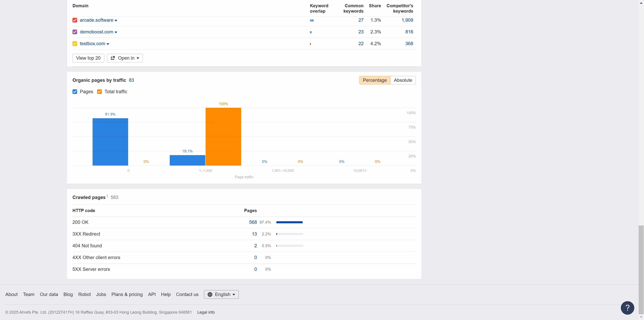Click the View top 20 button
644x320 pixels.
coord(88,58)
